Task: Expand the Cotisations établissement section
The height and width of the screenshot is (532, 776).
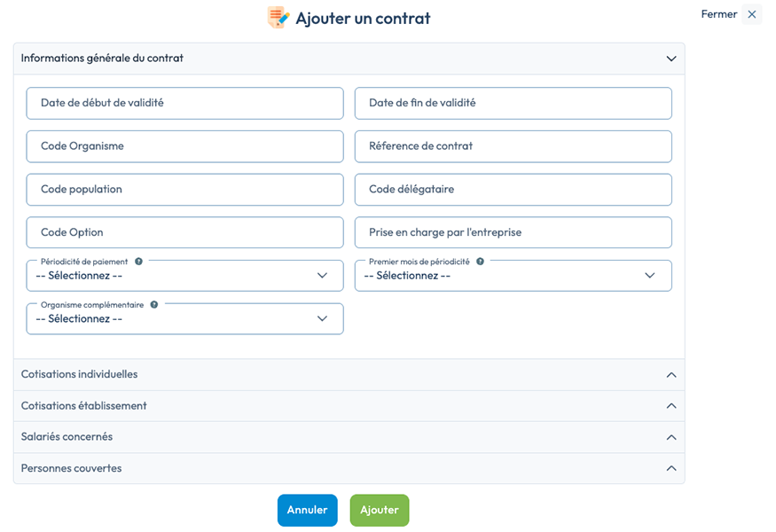Action: point(349,406)
